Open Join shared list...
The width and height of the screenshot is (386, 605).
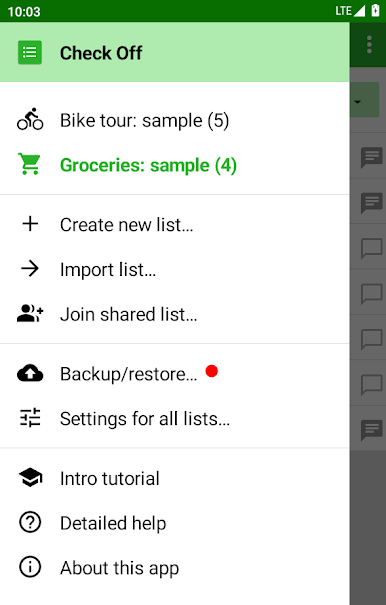[174, 314]
